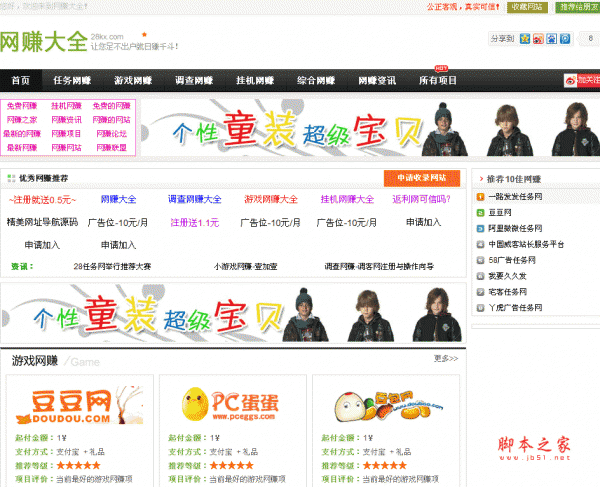
Task: Open the 游戏网赚大全 red link
Action: [x=271, y=199]
